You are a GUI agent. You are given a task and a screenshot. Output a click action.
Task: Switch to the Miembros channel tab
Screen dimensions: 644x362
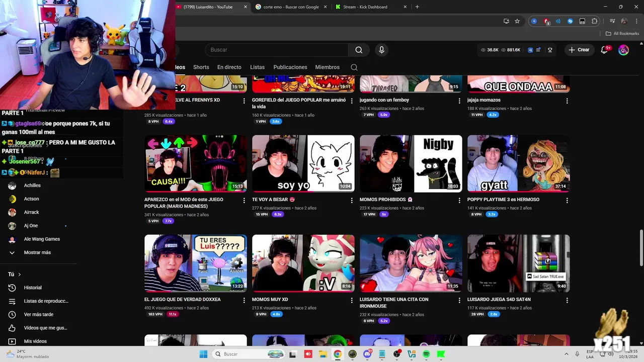coord(327,67)
